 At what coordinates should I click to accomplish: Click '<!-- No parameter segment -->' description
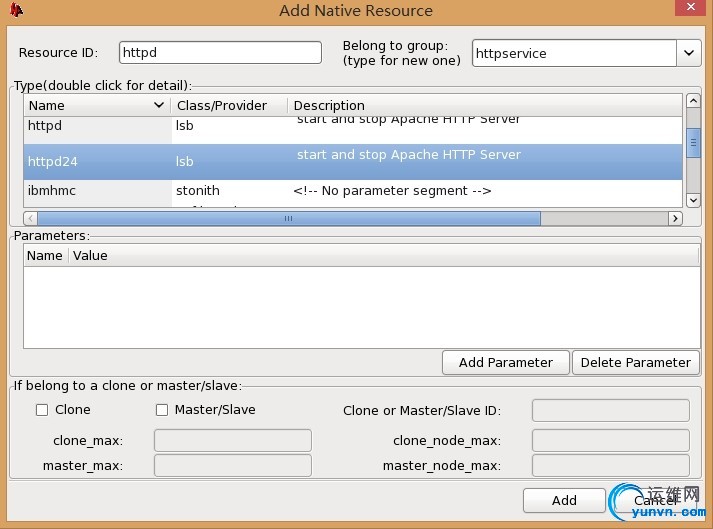392,191
